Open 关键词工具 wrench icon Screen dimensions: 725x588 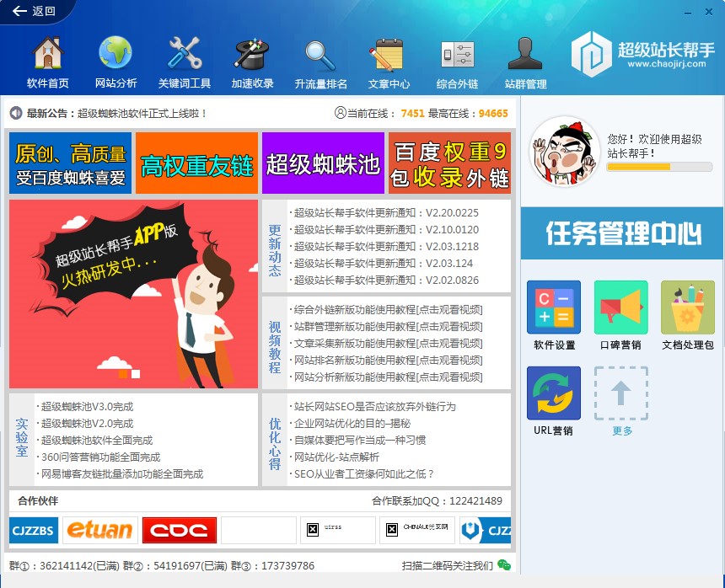point(184,53)
